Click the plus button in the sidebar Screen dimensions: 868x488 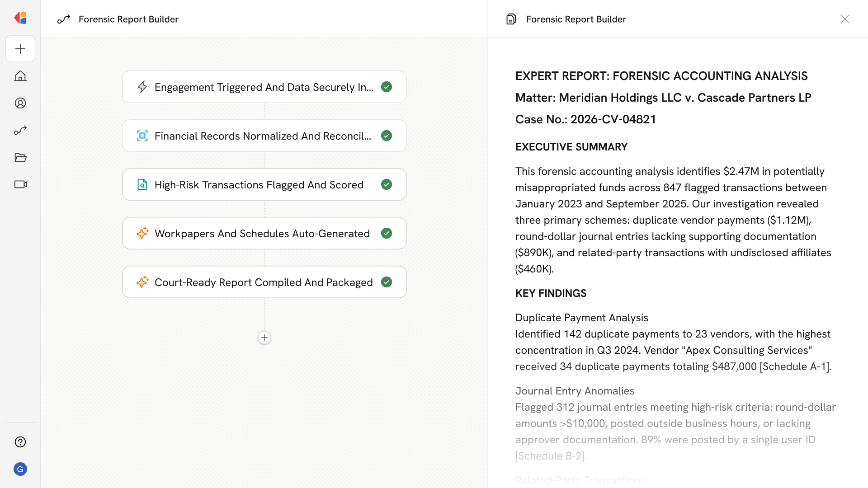(20, 49)
